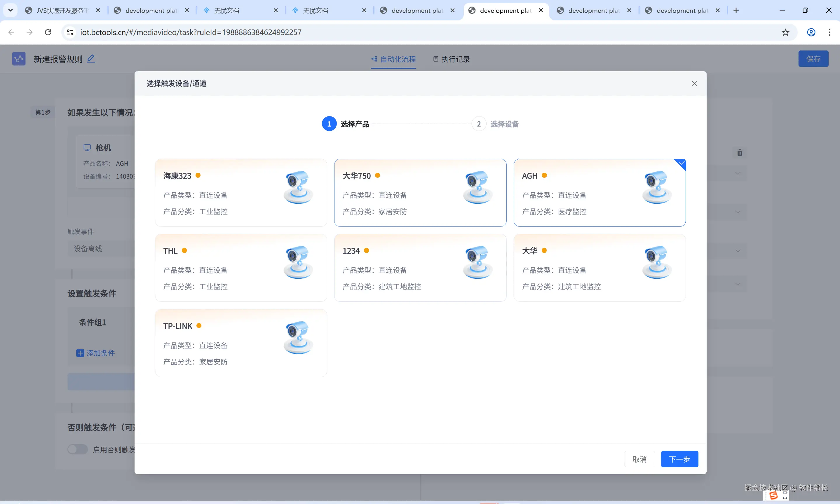Image resolution: width=840 pixels, height=504 pixels.
Task: Open the tab search dropdown arrow
Action: coord(11,10)
